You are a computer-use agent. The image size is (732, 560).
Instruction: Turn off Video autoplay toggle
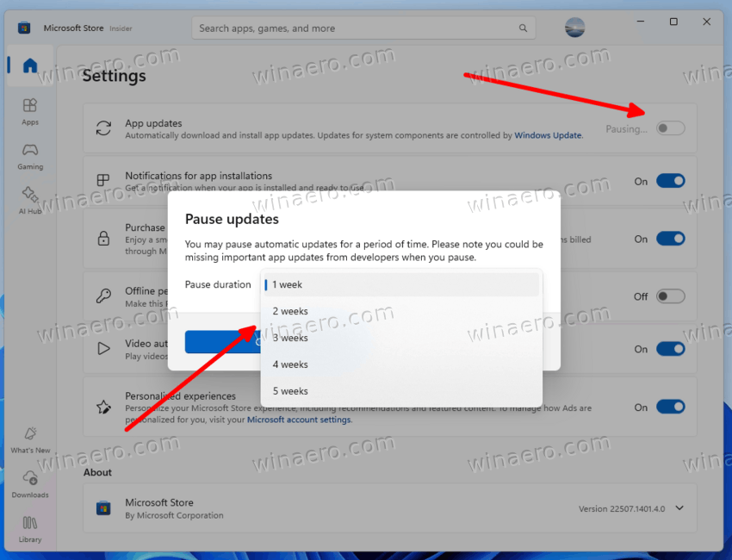point(670,349)
